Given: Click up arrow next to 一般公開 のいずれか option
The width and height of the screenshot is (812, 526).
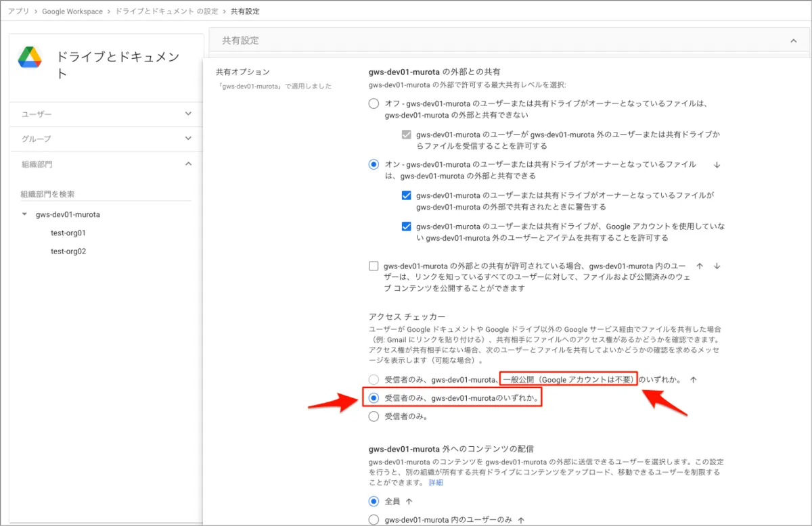Looking at the screenshot, I should click(692, 380).
